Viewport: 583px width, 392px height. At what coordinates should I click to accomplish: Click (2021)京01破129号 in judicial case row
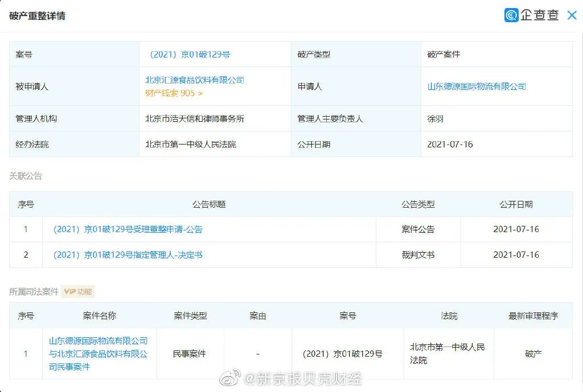coord(342,354)
